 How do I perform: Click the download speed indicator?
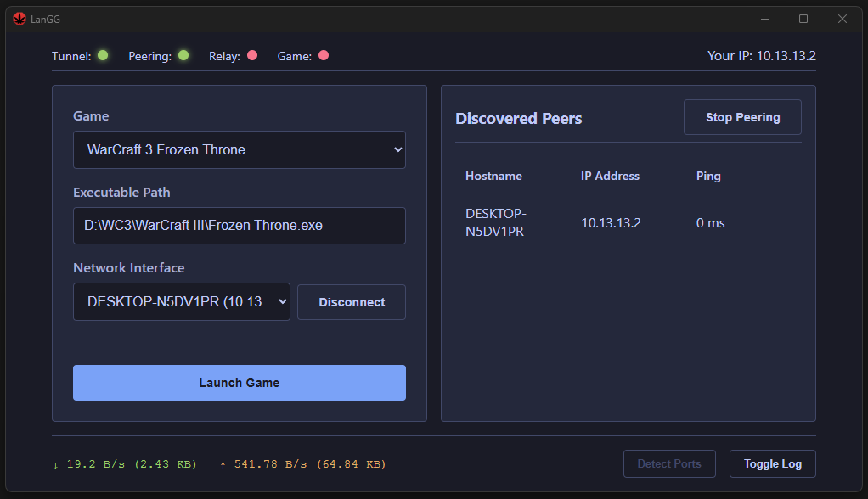(124, 464)
